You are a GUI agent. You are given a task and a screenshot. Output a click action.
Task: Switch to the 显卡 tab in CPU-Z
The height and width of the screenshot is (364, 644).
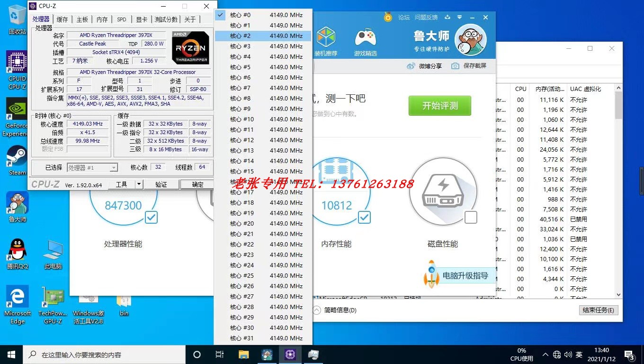pyautogui.click(x=141, y=19)
